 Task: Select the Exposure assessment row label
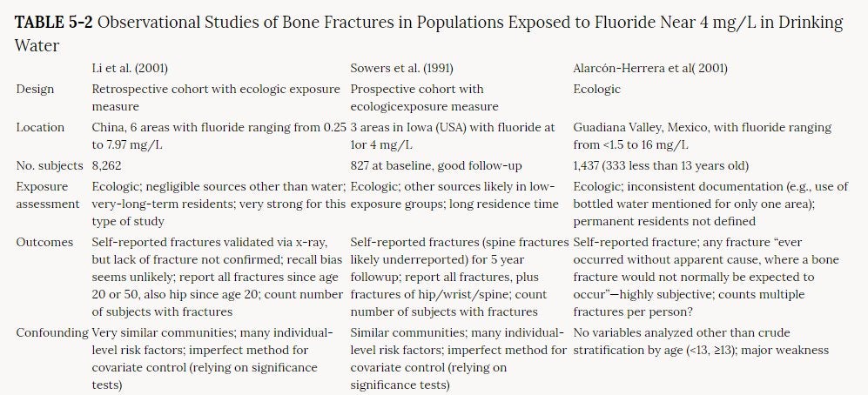pos(47,195)
